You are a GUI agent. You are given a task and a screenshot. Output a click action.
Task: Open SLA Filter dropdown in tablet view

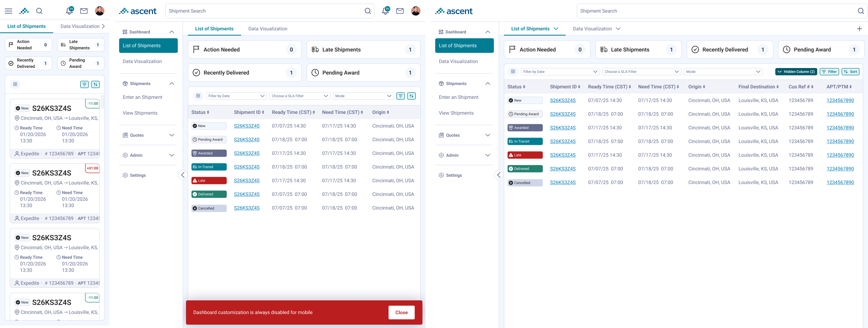point(300,96)
